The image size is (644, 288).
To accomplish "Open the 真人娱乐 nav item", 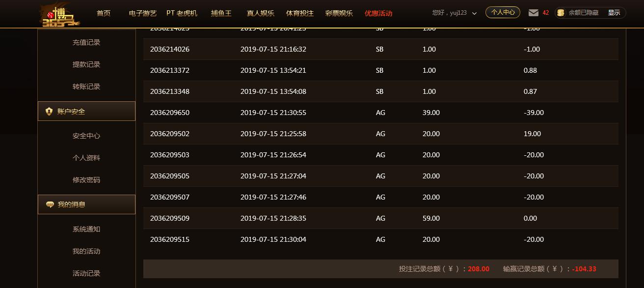I will point(261,13).
